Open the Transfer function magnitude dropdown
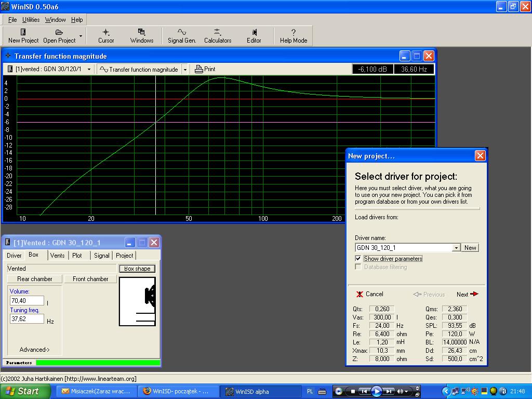The height and width of the screenshot is (399, 532). tap(184, 69)
